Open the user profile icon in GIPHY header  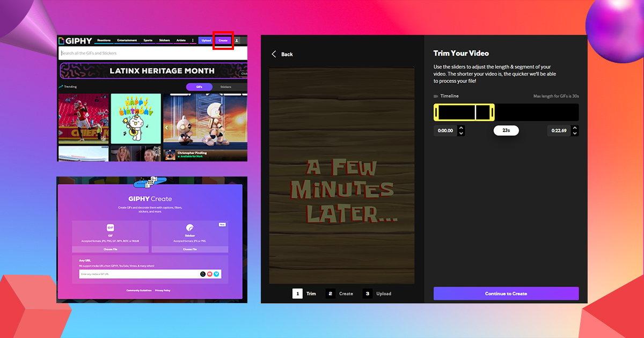click(237, 40)
